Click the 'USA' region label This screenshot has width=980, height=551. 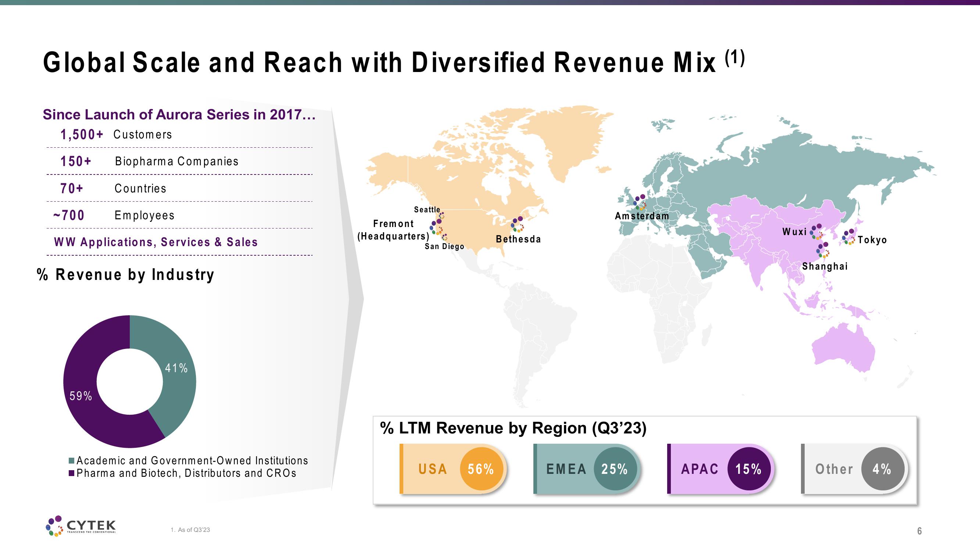(x=433, y=469)
